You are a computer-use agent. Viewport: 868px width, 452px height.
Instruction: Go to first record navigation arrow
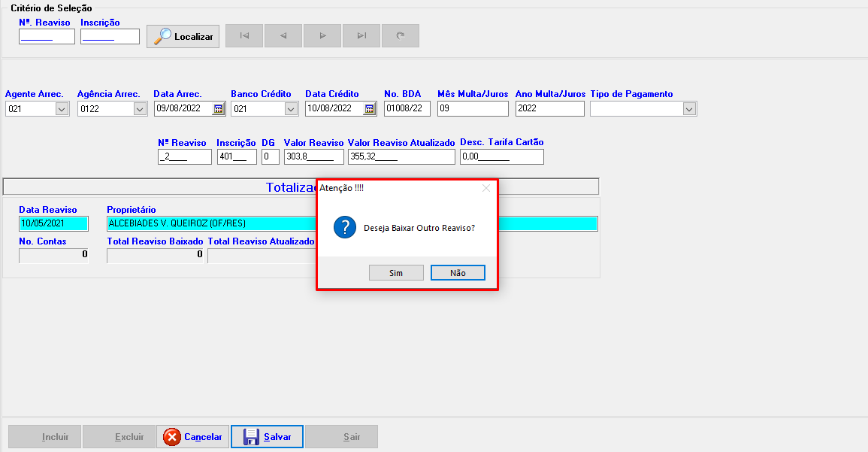(244, 36)
